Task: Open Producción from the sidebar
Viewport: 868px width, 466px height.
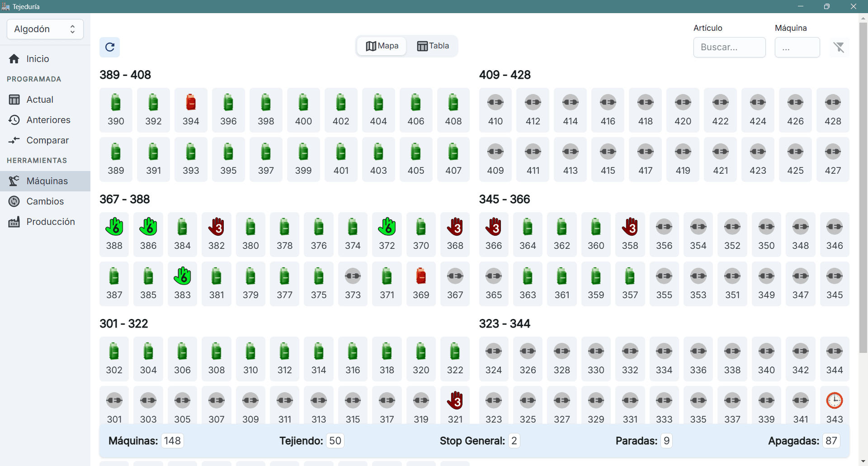Action: (50, 222)
